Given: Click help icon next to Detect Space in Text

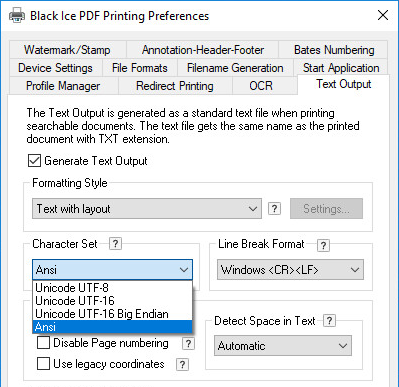Looking at the screenshot, I should click(329, 321).
